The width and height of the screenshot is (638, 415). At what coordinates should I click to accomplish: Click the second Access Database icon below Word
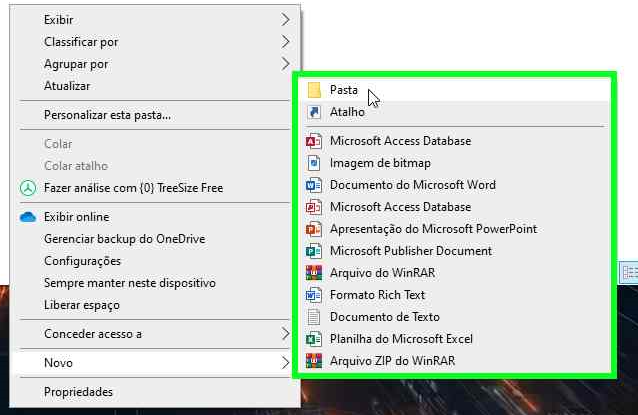[x=314, y=207]
